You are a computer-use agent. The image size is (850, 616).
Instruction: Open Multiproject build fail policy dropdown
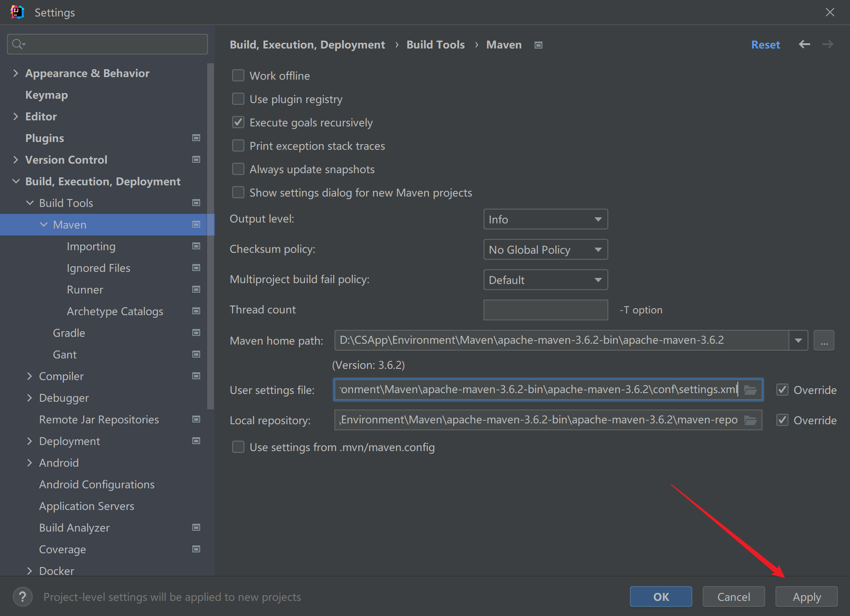[545, 280]
